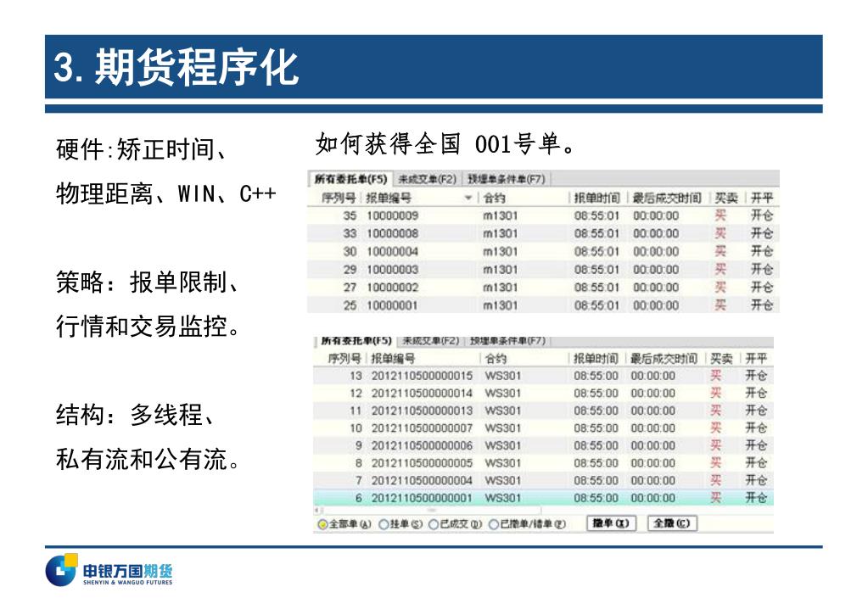The width and height of the screenshot is (868, 615).
Task: Open 所有委托单(F5) tab in m1301 order table
Action: [x=350, y=179]
